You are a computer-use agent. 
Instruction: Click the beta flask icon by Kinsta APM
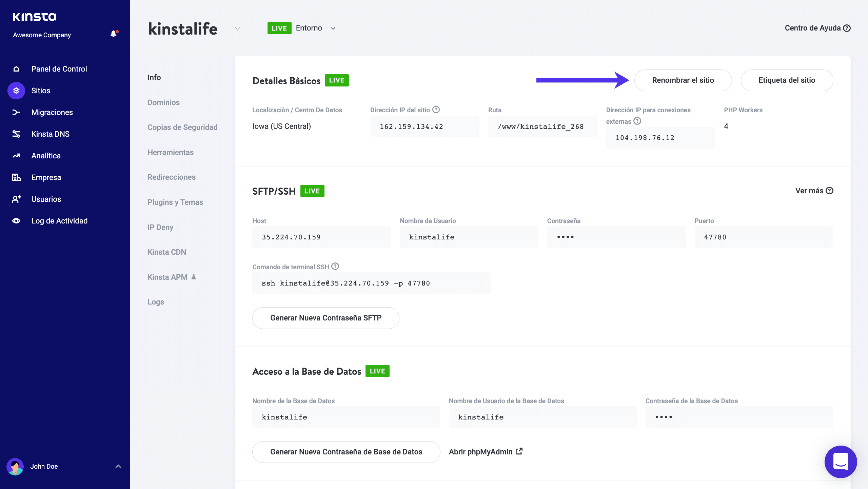point(194,277)
